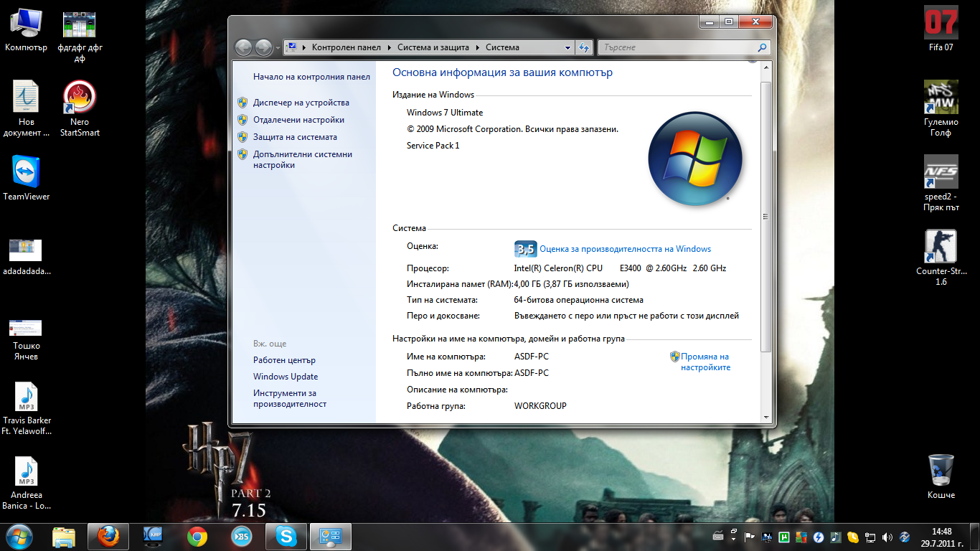
Task: Open Гулемио Голф desktop shortcut
Action: coord(941,109)
